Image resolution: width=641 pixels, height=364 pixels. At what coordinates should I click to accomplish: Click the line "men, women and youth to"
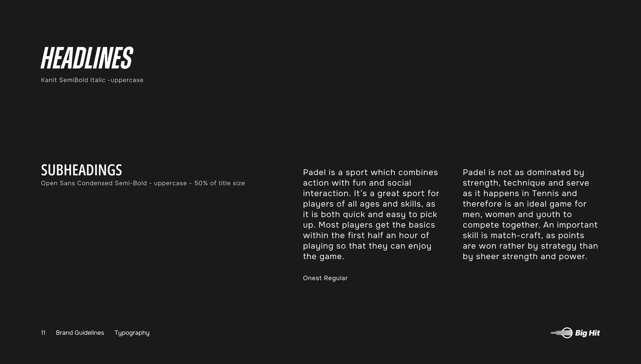pyautogui.click(x=517, y=215)
